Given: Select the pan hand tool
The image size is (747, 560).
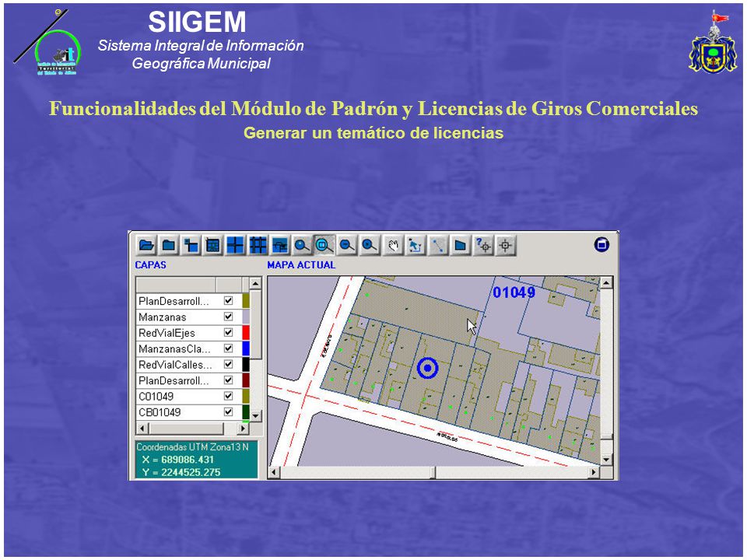Looking at the screenshot, I should coord(393,246).
